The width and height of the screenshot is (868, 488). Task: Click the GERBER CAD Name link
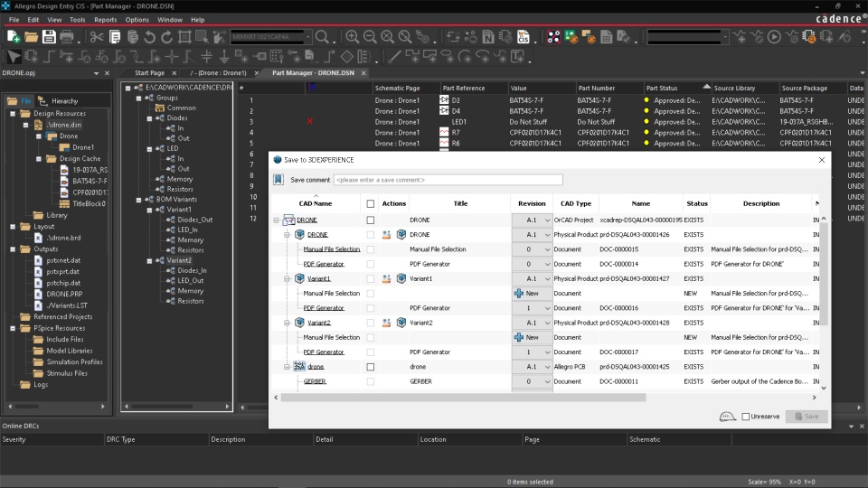(315, 381)
